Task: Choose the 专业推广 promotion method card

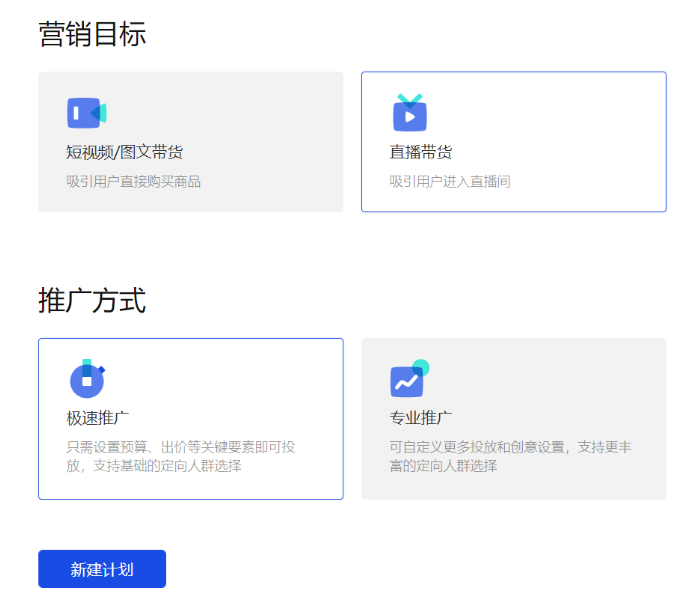Action: tap(513, 418)
